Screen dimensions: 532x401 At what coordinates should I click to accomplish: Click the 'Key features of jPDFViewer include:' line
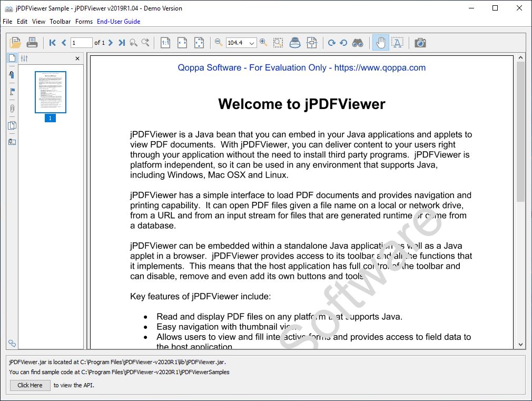click(x=201, y=297)
